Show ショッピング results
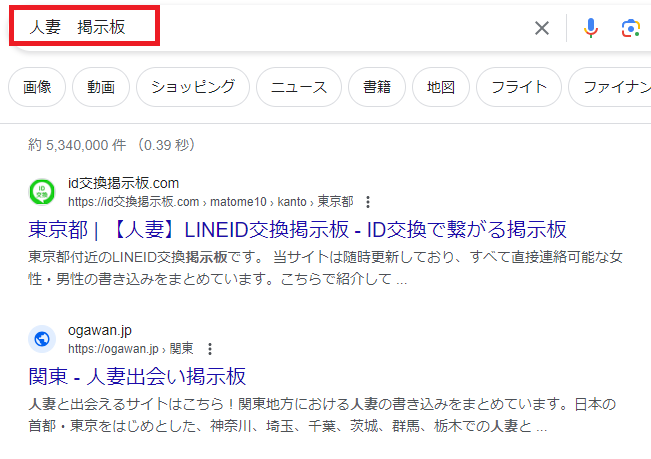The image size is (651, 459). click(193, 87)
